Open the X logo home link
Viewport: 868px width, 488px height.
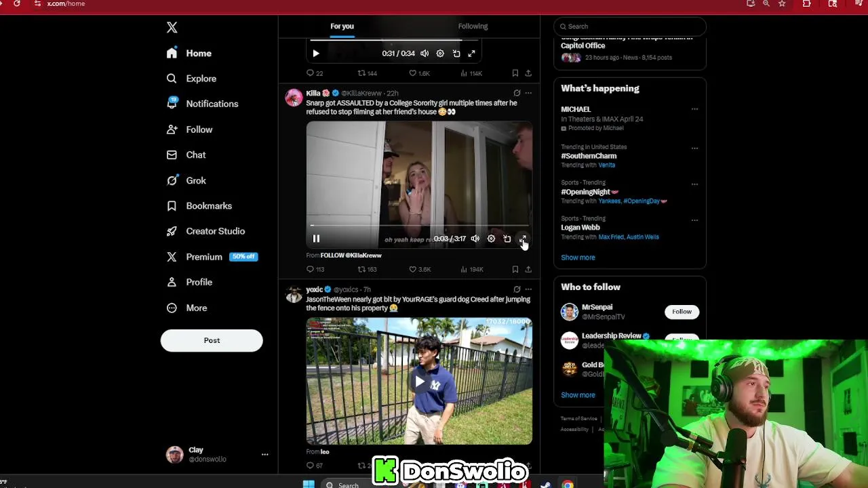point(172,27)
